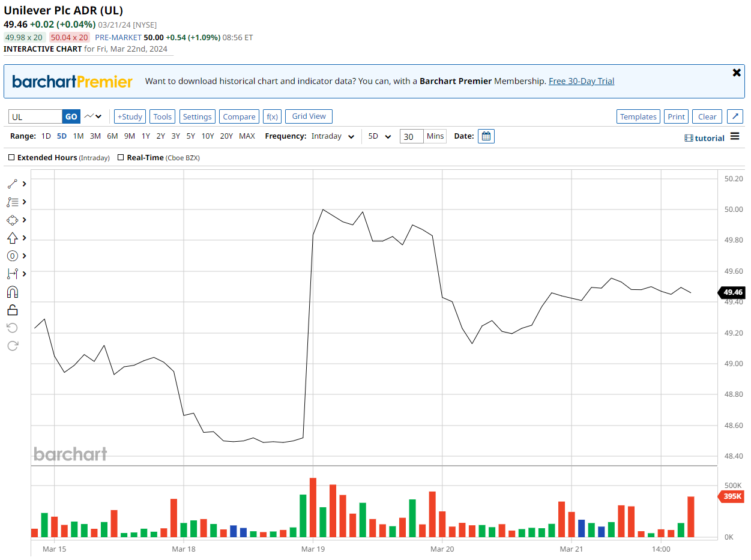Expand the Fibonacci tool options chevron
751x560 pixels.
coord(24,202)
